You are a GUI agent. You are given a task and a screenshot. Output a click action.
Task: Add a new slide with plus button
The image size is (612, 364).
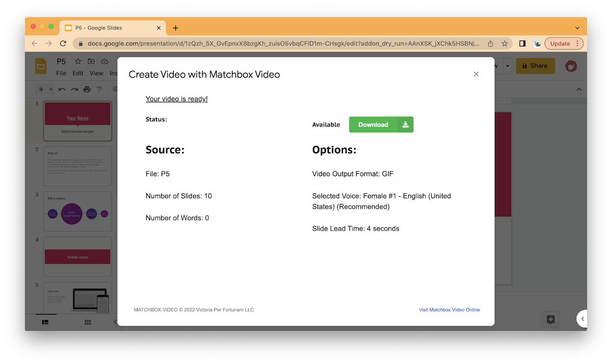coord(41,89)
